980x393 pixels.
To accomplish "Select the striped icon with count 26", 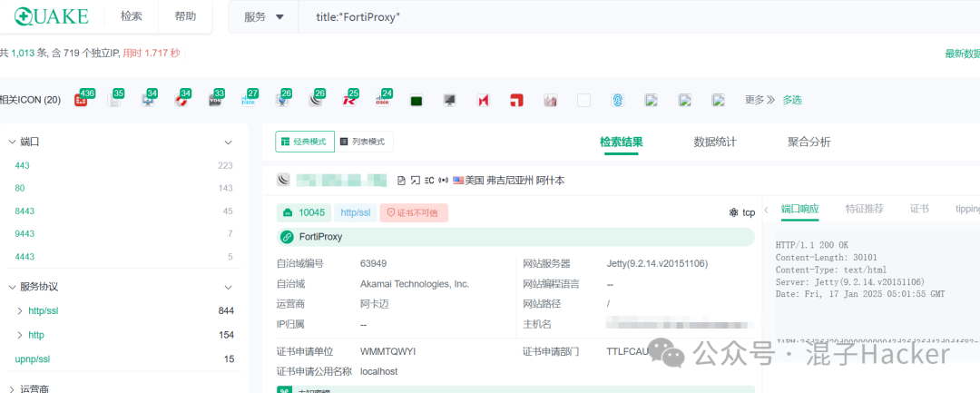I will point(315,100).
